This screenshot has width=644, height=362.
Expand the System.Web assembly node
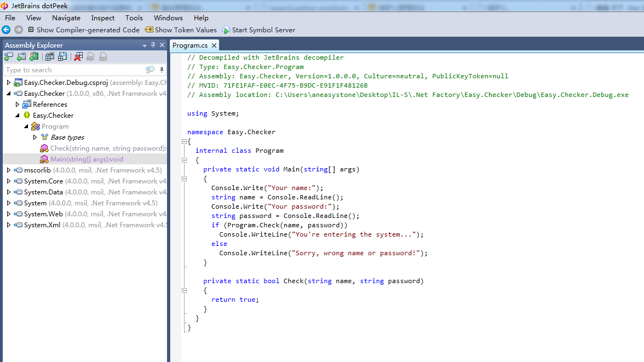pos(9,214)
